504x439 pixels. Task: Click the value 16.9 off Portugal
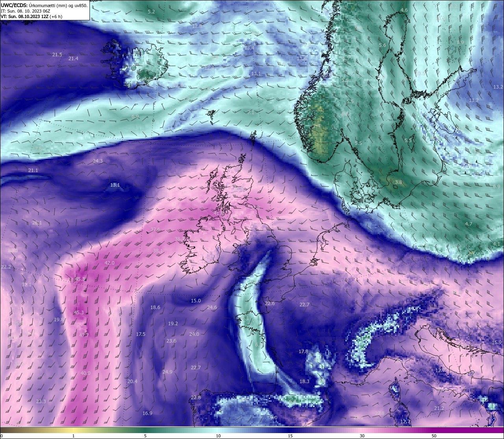tap(147, 413)
